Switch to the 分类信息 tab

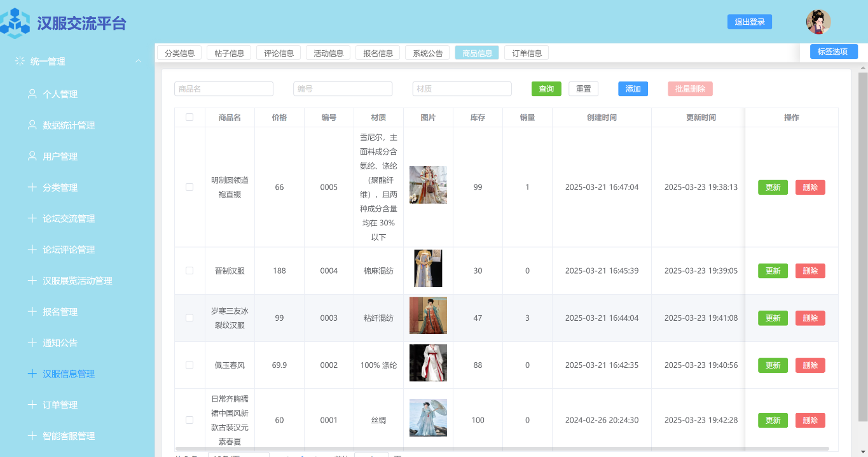click(179, 53)
